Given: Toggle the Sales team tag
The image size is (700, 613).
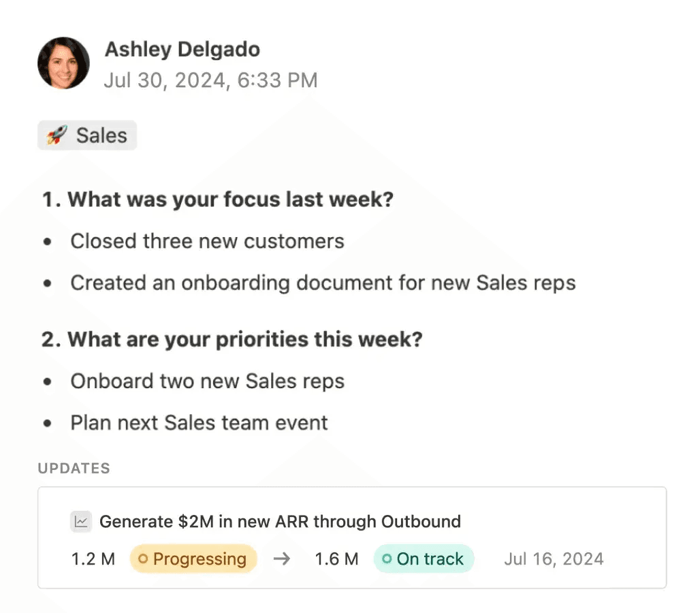Looking at the screenshot, I should pos(86,135).
